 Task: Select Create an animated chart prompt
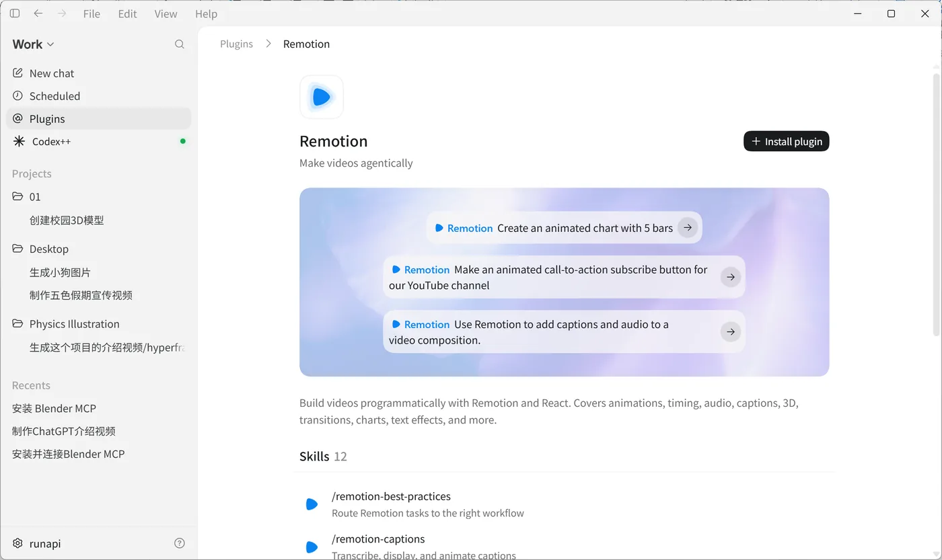[x=564, y=228]
